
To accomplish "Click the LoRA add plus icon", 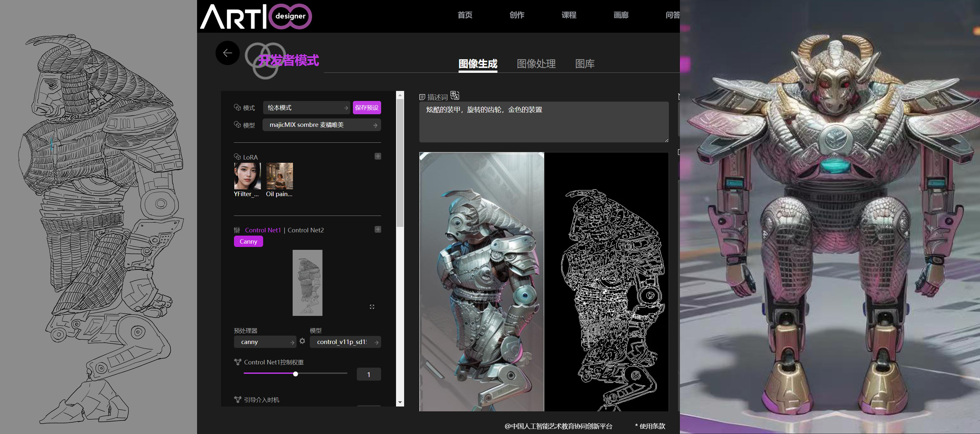I will click(x=378, y=156).
